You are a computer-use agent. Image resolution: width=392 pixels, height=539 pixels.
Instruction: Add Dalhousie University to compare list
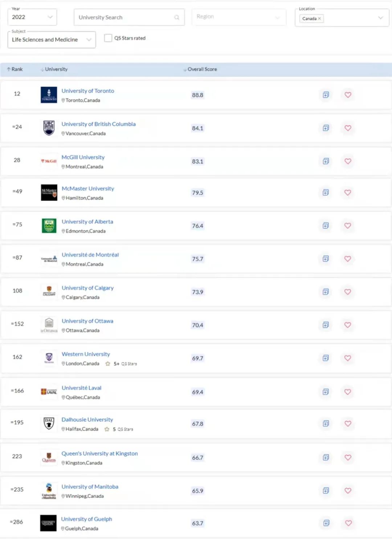click(x=326, y=423)
